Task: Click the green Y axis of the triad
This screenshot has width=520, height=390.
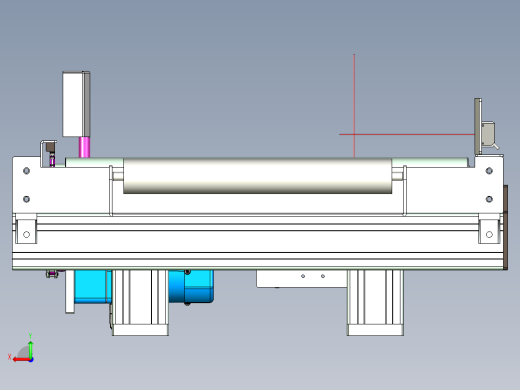Action: 31,349
